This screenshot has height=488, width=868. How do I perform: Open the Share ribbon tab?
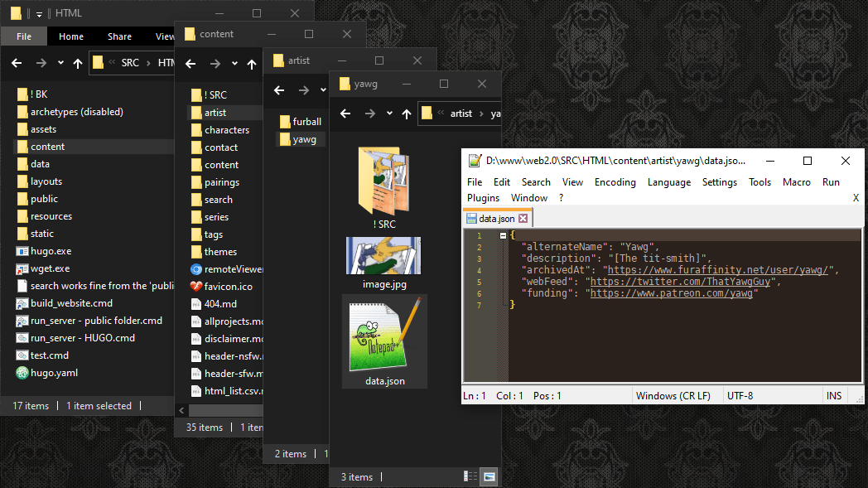[119, 36]
